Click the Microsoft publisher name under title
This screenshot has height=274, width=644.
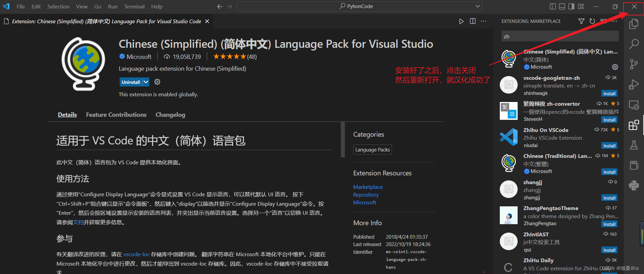(x=139, y=57)
